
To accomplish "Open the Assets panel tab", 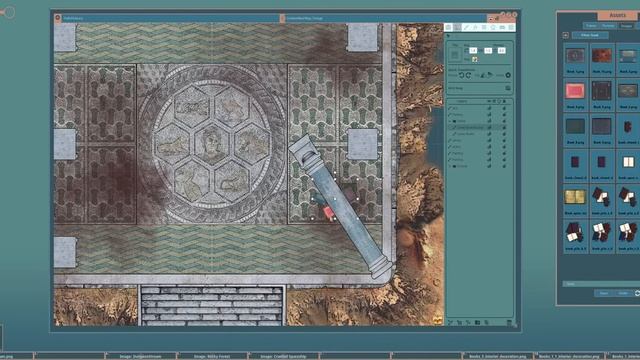I will pyautogui.click(x=617, y=15).
